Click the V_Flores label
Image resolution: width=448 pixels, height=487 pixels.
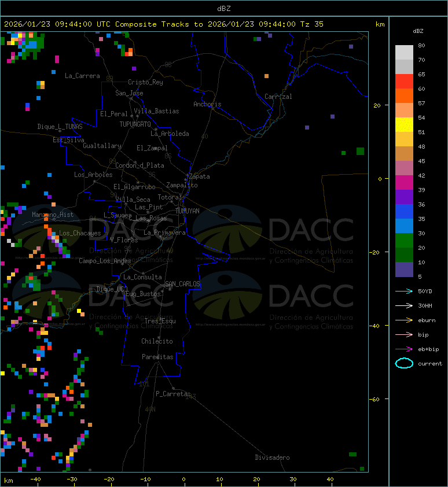[x=124, y=240]
